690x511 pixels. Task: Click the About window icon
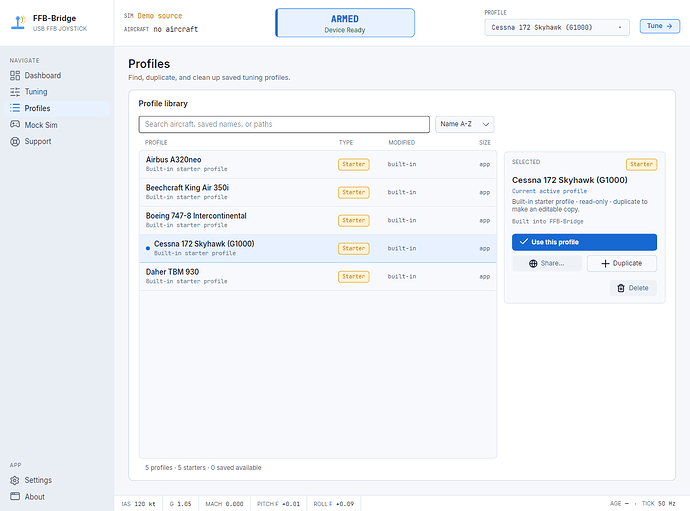[15, 496]
